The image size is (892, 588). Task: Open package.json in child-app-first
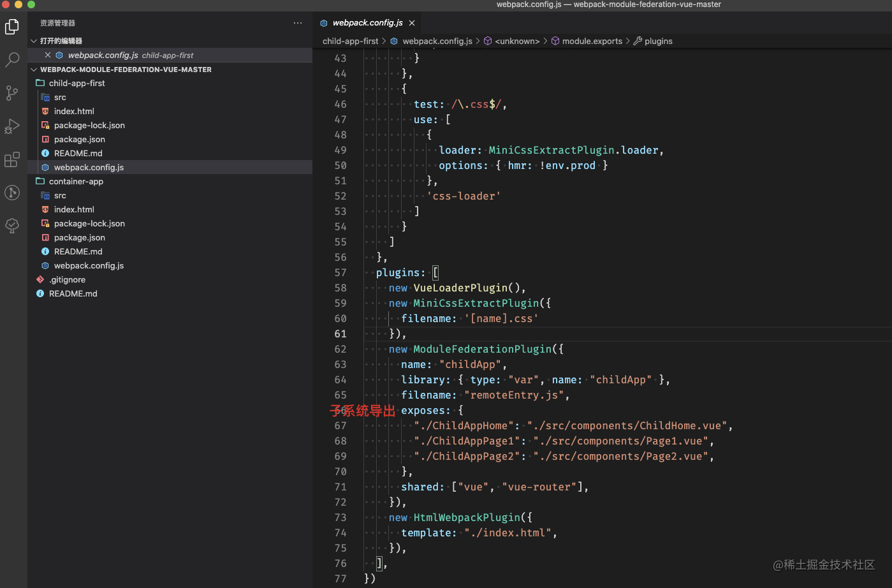click(170, 139)
